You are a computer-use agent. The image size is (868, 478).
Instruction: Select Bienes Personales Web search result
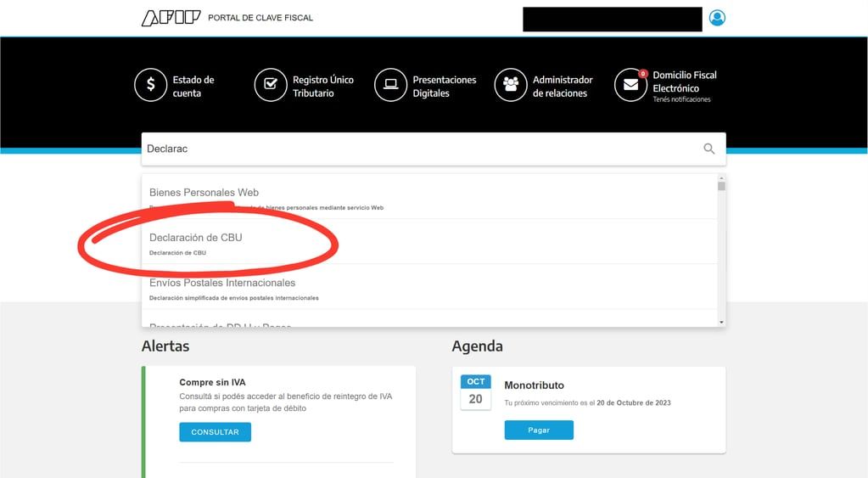tap(429, 197)
